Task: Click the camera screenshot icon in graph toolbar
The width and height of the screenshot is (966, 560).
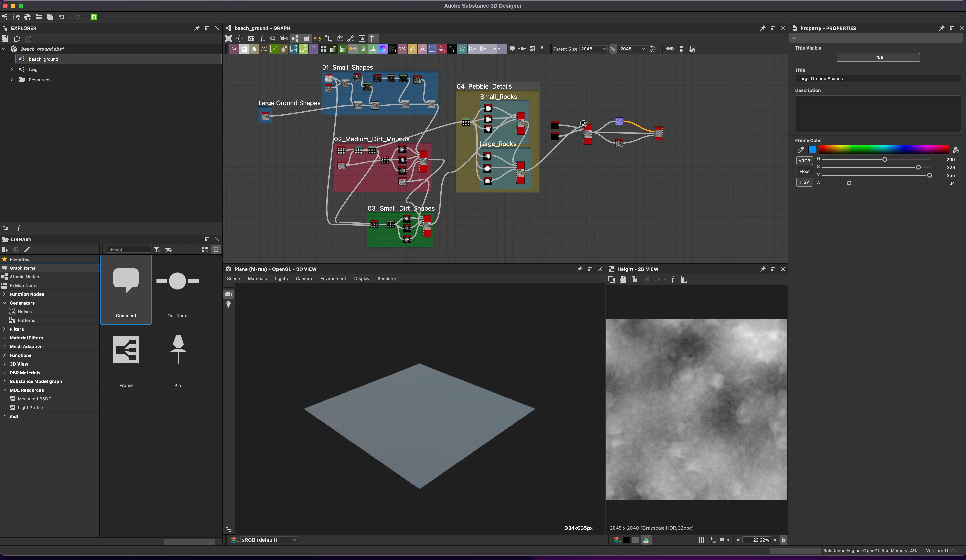Action: 251,38
